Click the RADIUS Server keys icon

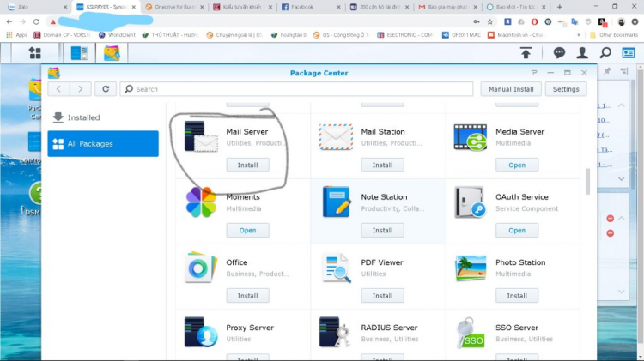click(335, 332)
